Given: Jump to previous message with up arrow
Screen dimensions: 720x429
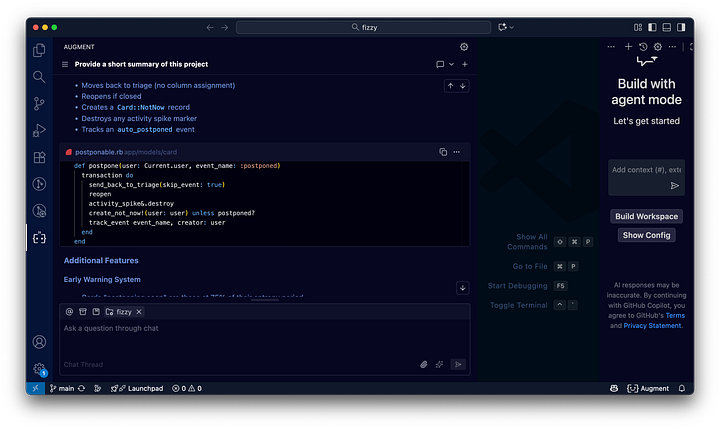Looking at the screenshot, I should pyautogui.click(x=450, y=86).
